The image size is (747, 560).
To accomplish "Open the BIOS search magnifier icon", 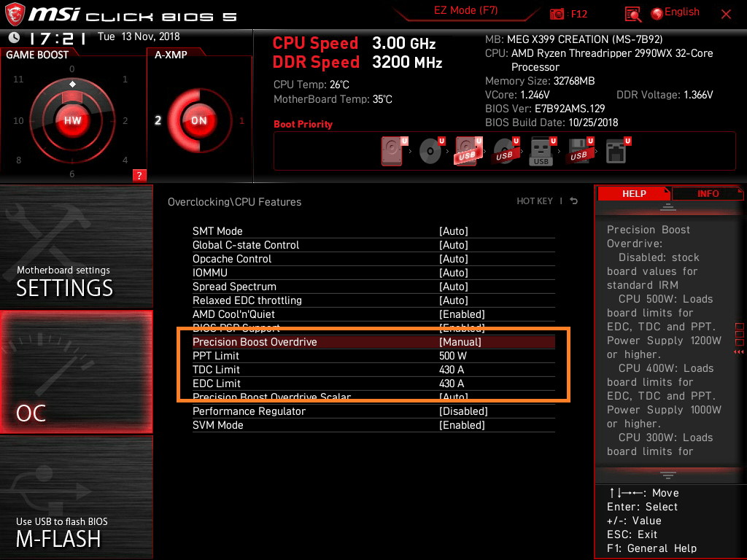I will click(x=632, y=15).
